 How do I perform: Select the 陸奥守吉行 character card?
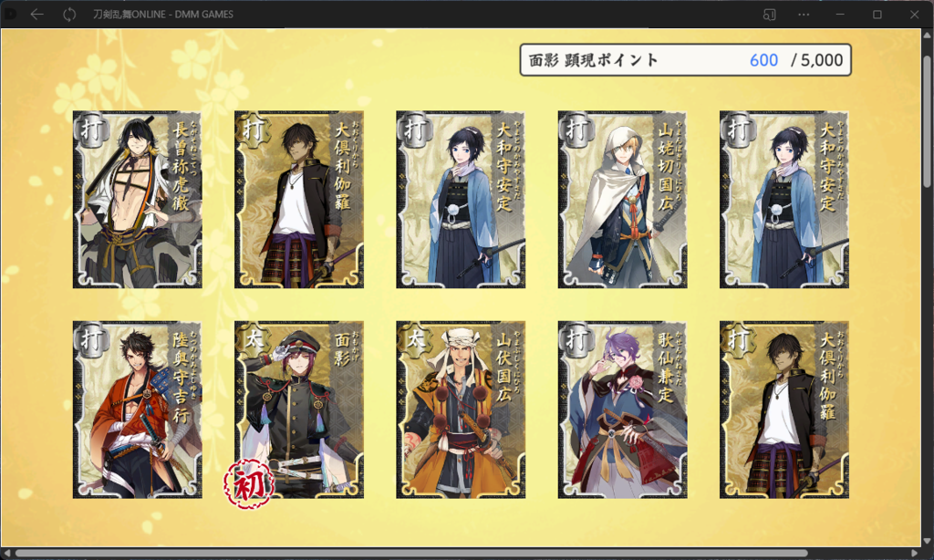(138, 410)
